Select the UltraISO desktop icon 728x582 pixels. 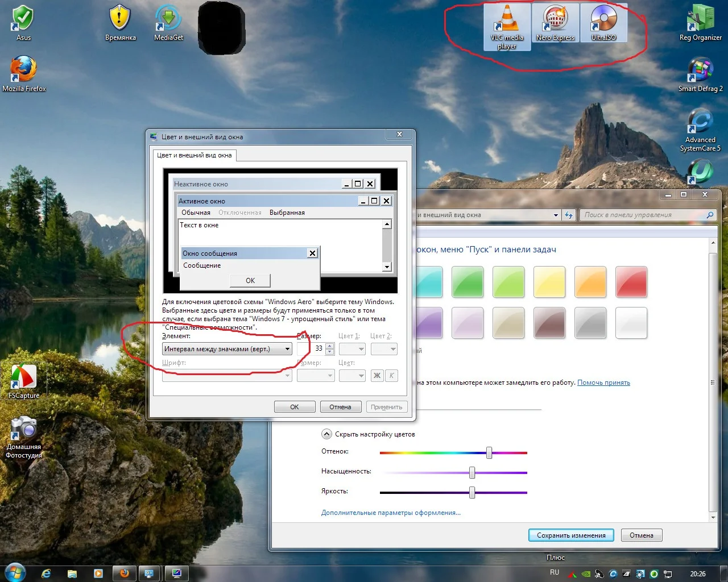(x=603, y=23)
